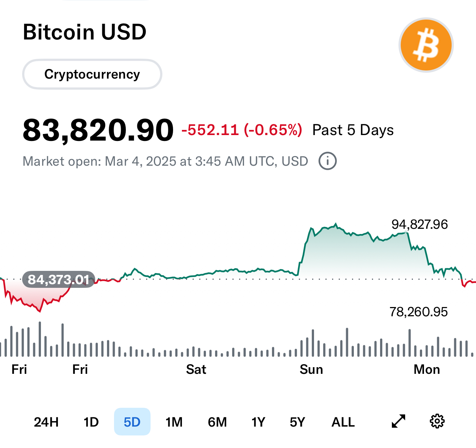Image resolution: width=476 pixels, height=448 pixels.
Task: Open chart settings gear icon
Action: pyautogui.click(x=437, y=421)
